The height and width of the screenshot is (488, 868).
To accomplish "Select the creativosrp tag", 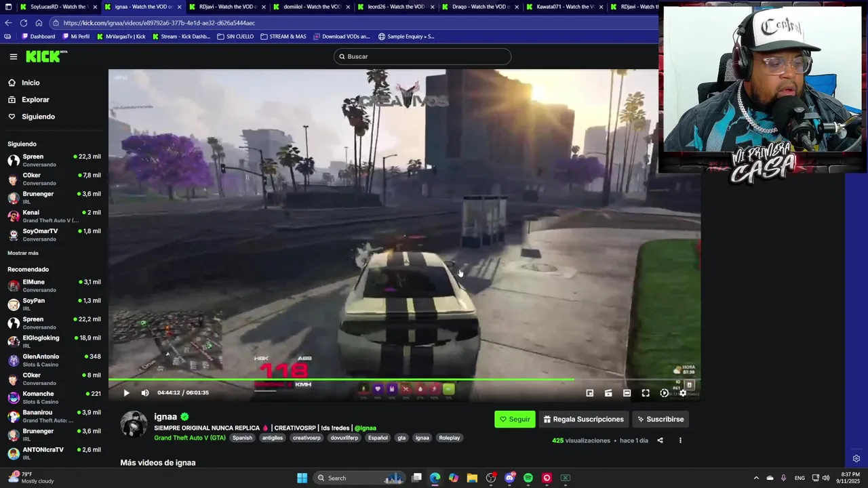I will [307, 438].
